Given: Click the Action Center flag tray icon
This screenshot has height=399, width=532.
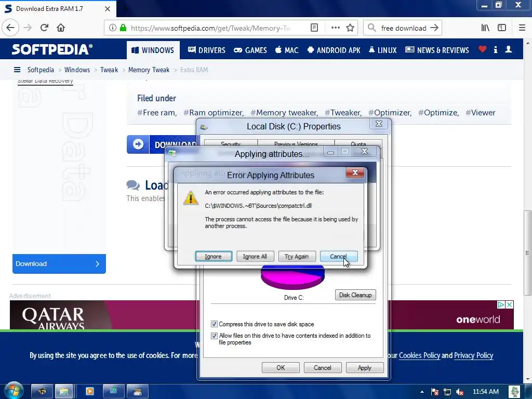Looking at the screenshot, I should (x=435, y=392).
